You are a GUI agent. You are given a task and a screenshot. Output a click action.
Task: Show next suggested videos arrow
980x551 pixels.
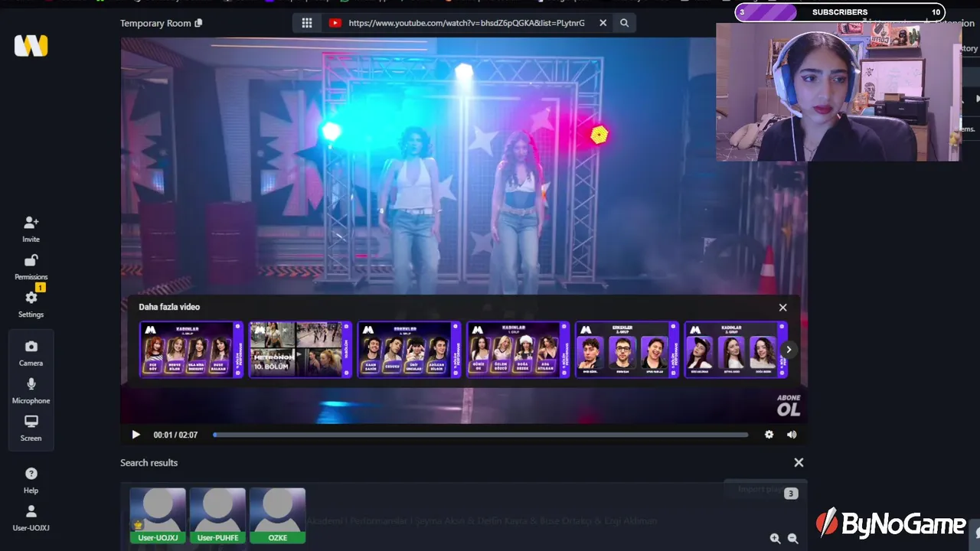tap(788, 350)
